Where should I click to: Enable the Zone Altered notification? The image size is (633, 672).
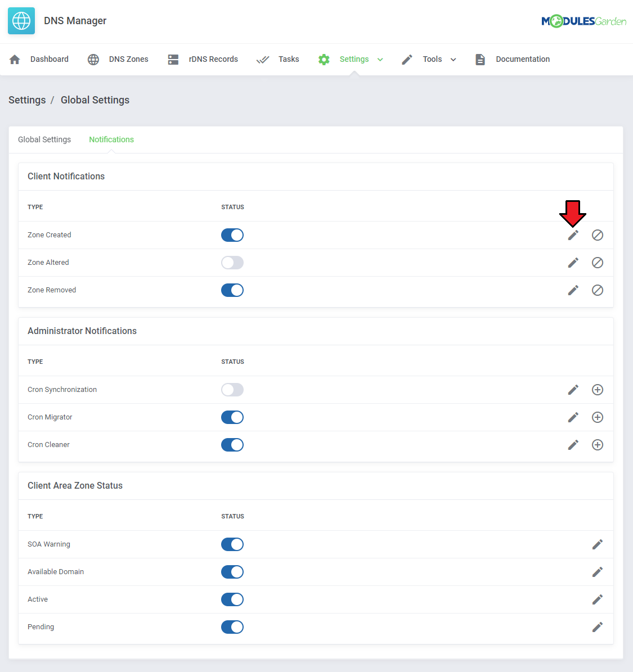tap(232, 263)
